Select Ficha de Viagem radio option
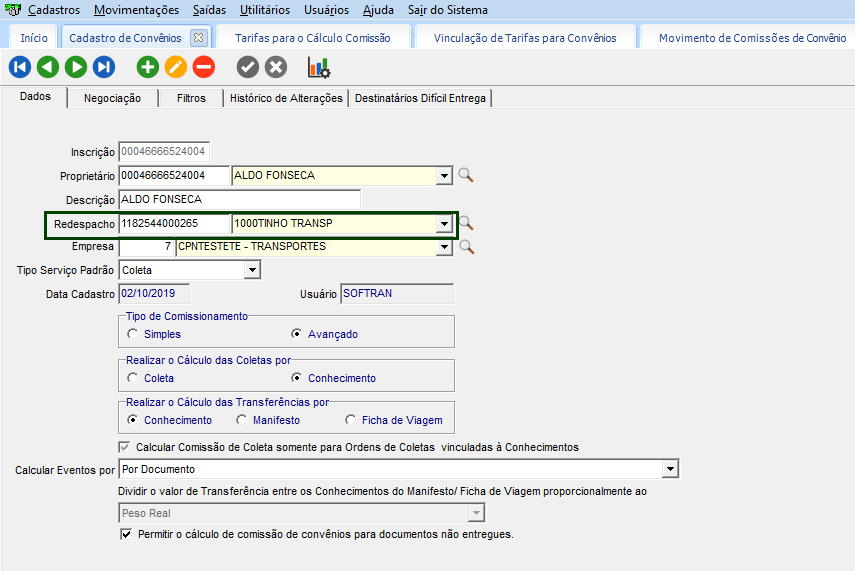Image resolution: width=855 pixels, height=571 pixels. (x=351, y=420)
